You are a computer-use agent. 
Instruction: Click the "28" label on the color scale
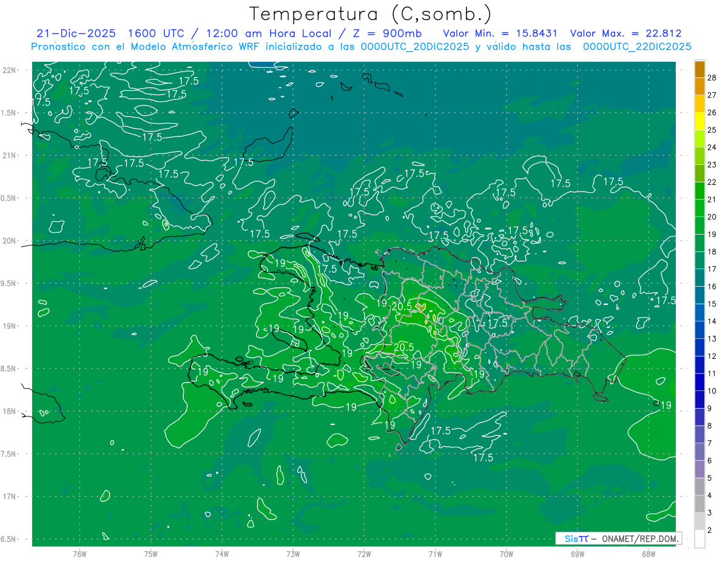(712, 77)
